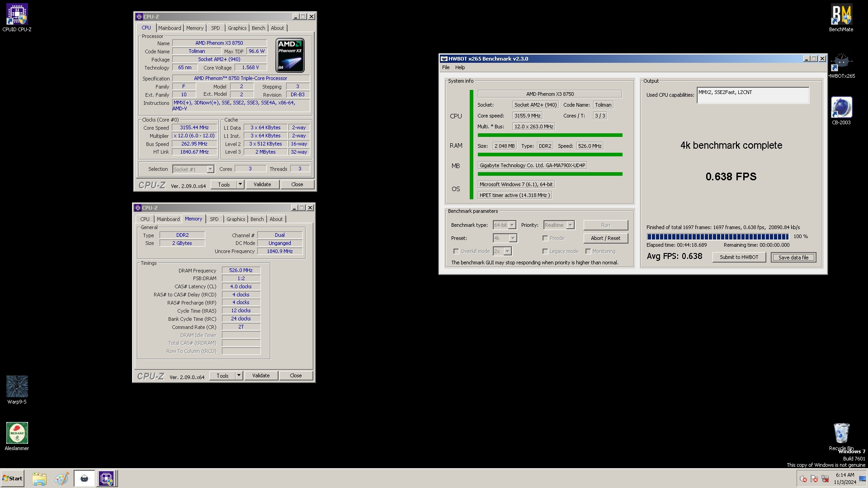The width and height of the screenshot is (868, 488).
Task: Click the title icon of the upper CPU-Z window
Action: click(x=139, y=17)
